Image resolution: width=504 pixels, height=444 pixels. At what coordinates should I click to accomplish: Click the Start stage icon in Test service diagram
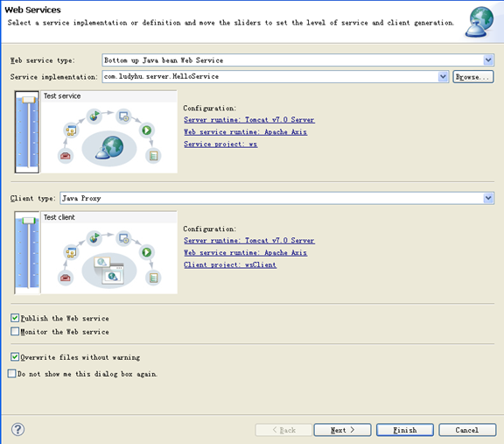coord(147,130)
